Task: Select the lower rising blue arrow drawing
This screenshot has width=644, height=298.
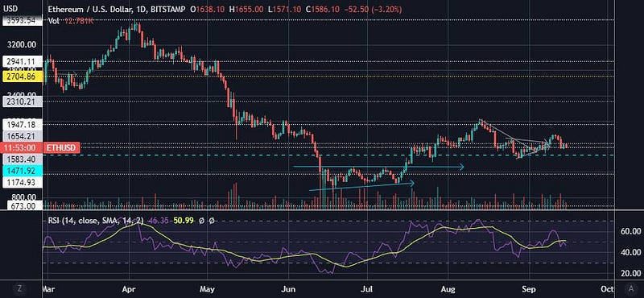Action: pos(361,186)
